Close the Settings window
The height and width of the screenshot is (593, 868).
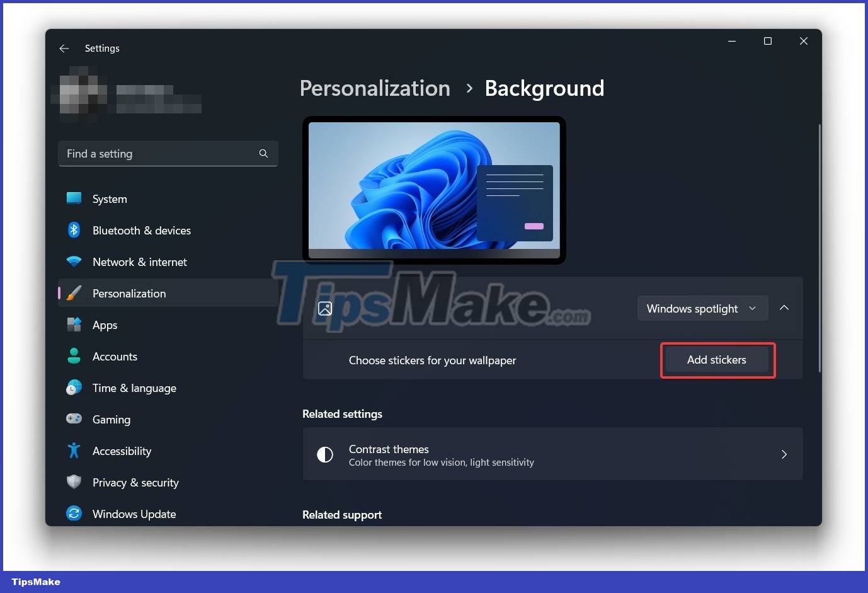click(x=804, y=41)
